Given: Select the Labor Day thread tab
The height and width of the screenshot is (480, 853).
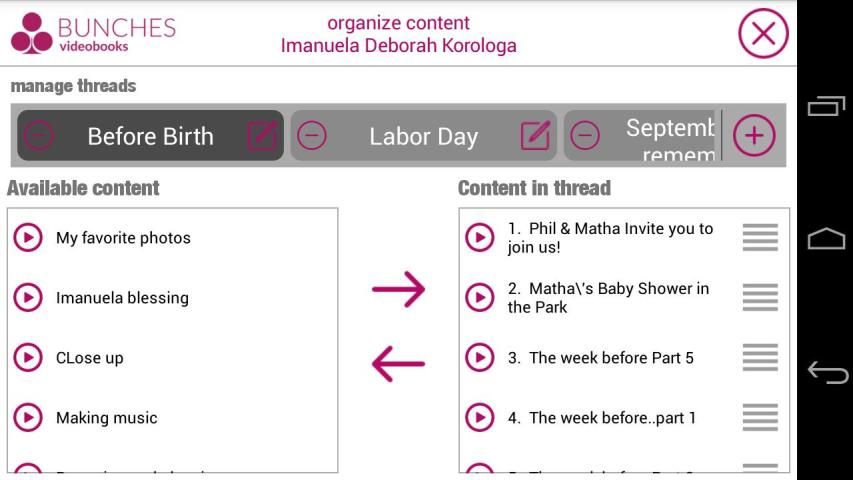Looking at the screenshot, I should coord(423,137).
